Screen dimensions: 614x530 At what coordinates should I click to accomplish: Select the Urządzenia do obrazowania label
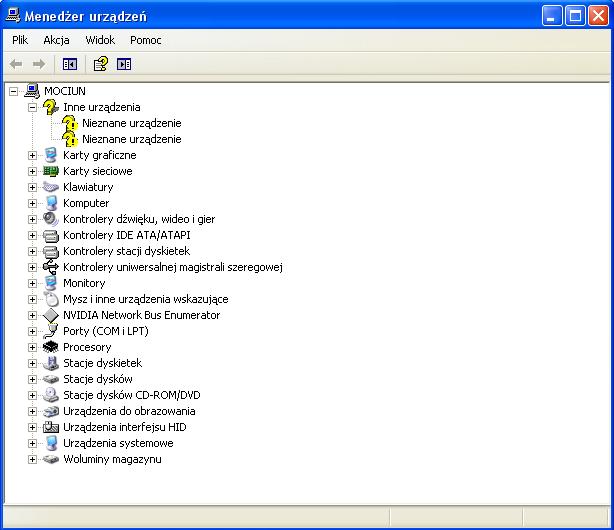pos(129,411)
